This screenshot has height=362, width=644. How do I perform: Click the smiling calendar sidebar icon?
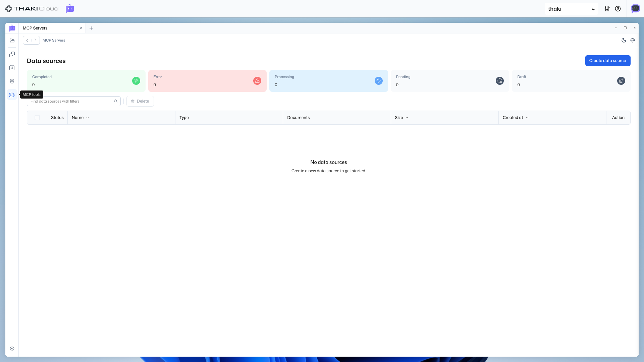(12, 68)
